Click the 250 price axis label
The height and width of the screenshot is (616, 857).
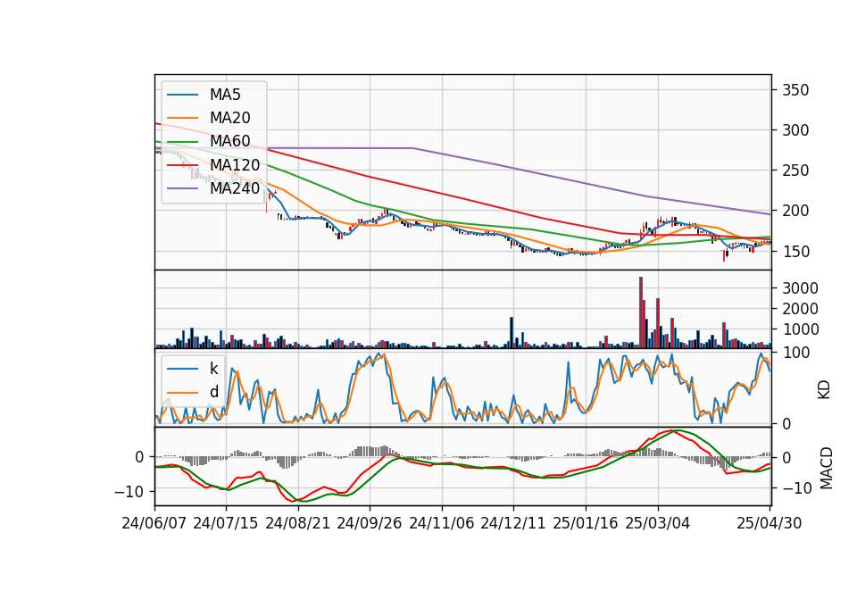(x=795, y=171)
